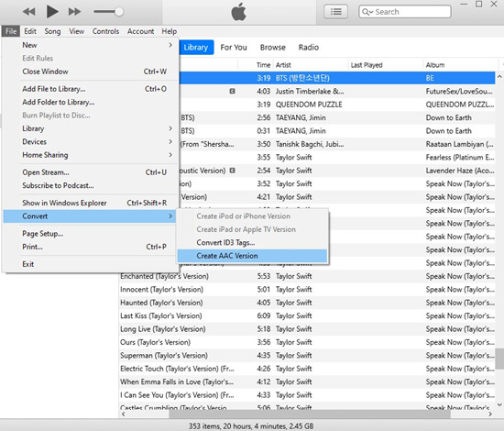The width and height of the screenshot is (504, 431).
Task: Choose Print from the File menu
Action: (90, 247)
